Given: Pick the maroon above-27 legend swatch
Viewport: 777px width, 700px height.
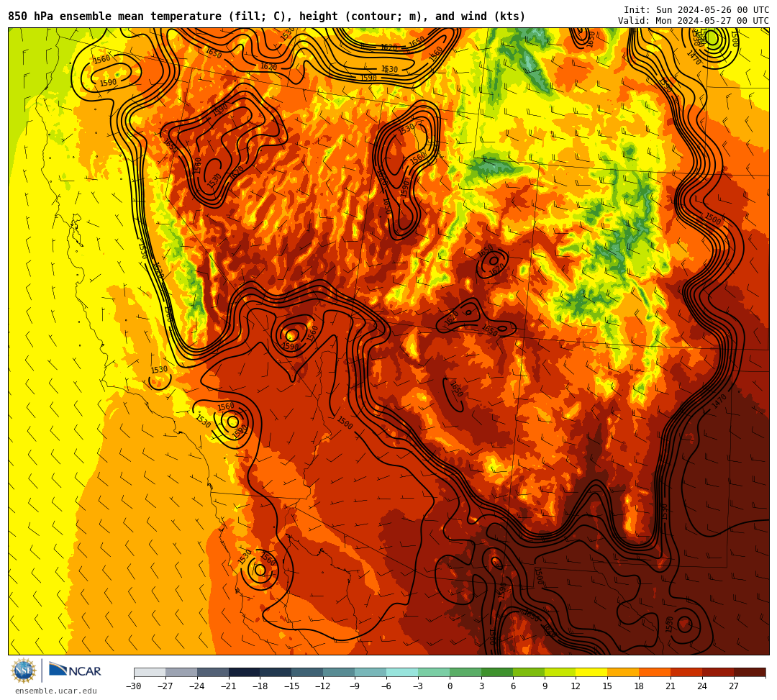Looking at the screenshot, I should tap(750, 672).
